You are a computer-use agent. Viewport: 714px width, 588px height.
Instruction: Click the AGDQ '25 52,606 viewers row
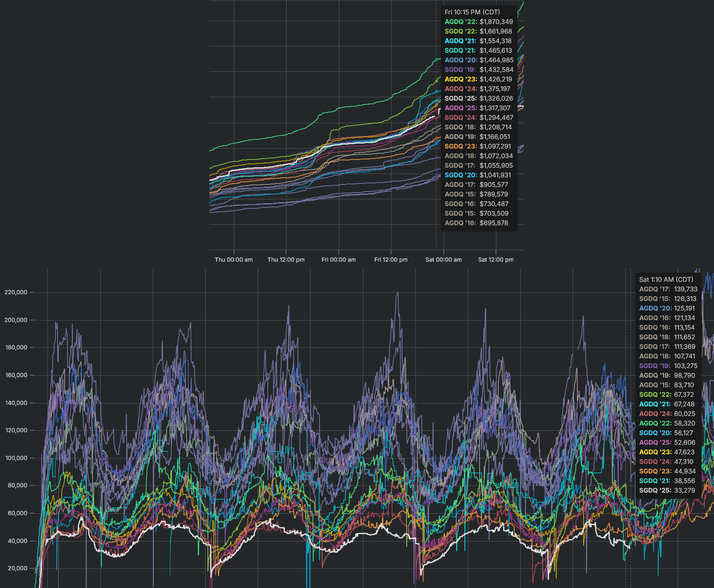(667, 442)
